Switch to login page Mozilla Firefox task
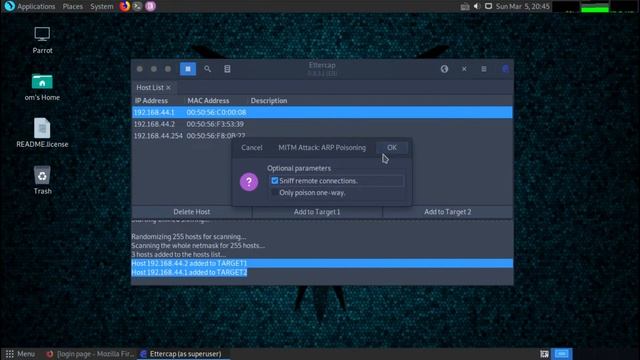 click(x=90, y=354)
